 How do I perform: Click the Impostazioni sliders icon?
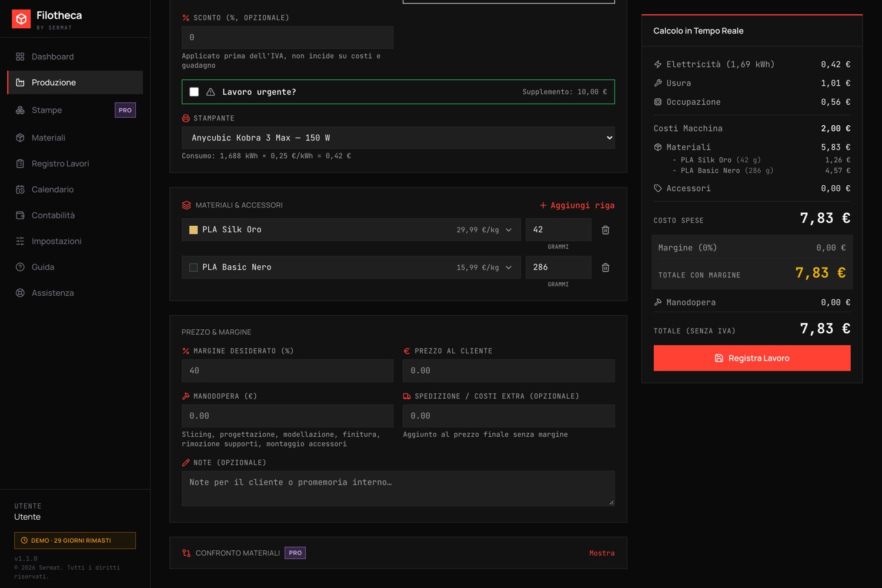pos(20,241)
